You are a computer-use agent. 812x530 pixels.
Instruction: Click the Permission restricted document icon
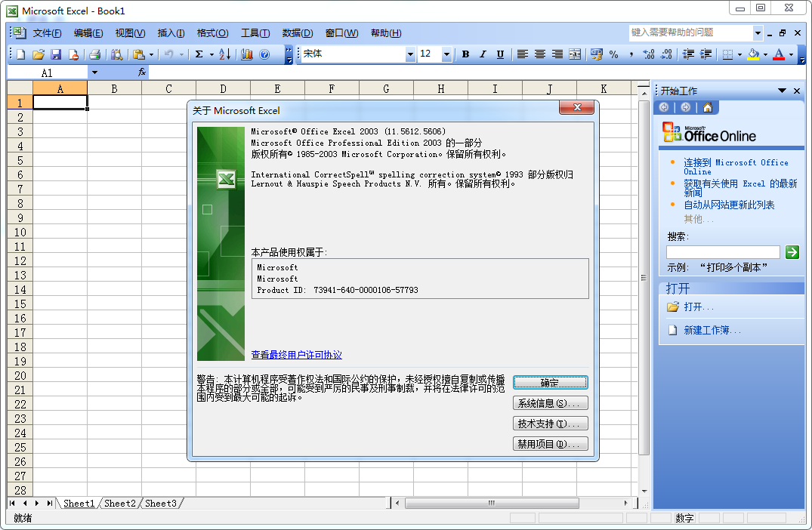[x=73, y=54]
